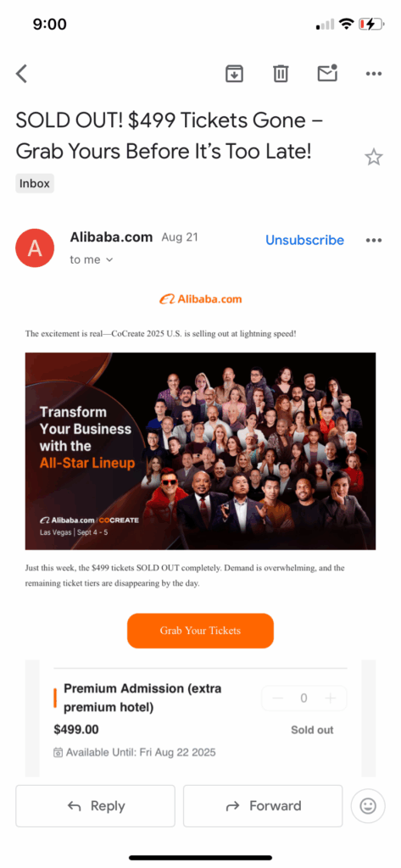Increase Premium Admission ticket quantity
401x868 pixels.
point(331,698)
